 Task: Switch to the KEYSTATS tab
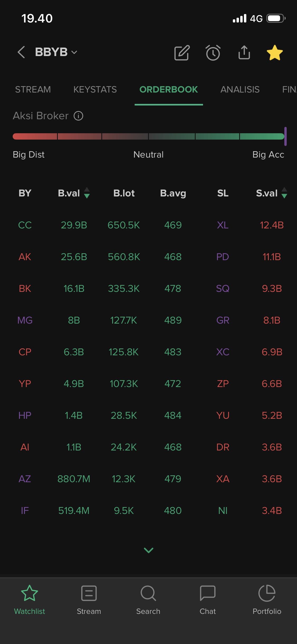coord(95,90)
